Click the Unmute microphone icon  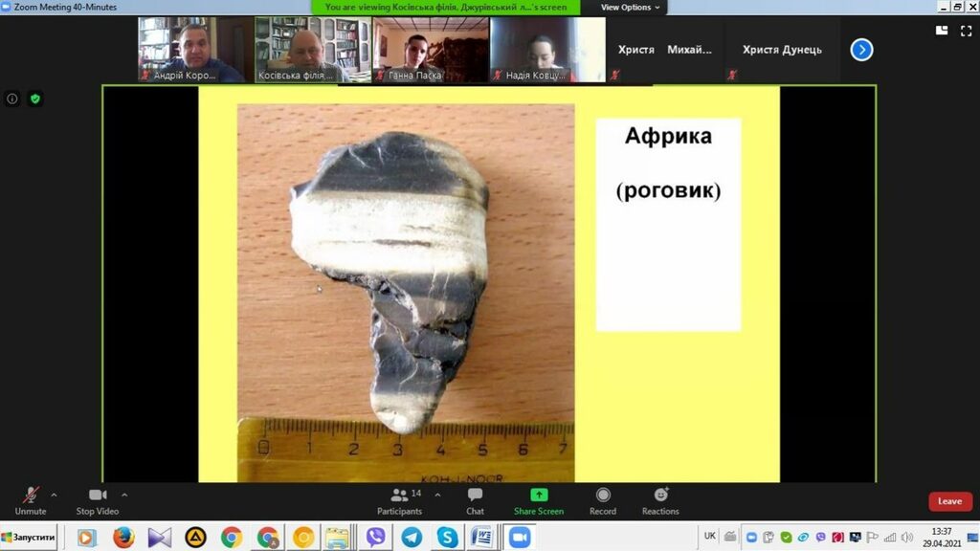point(31,496)
